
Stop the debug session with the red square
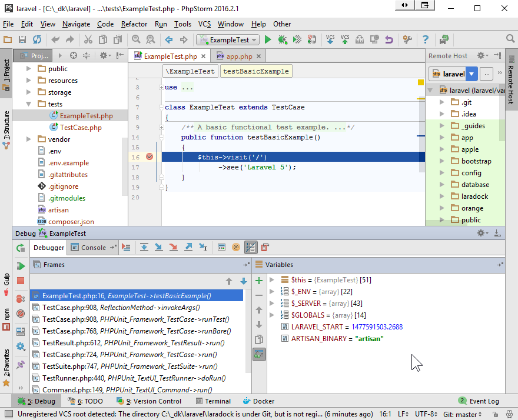tap(20, 281)
